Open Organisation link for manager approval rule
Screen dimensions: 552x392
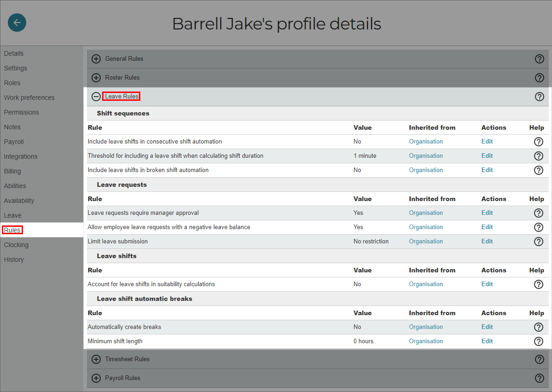click(x=426, y=213)
